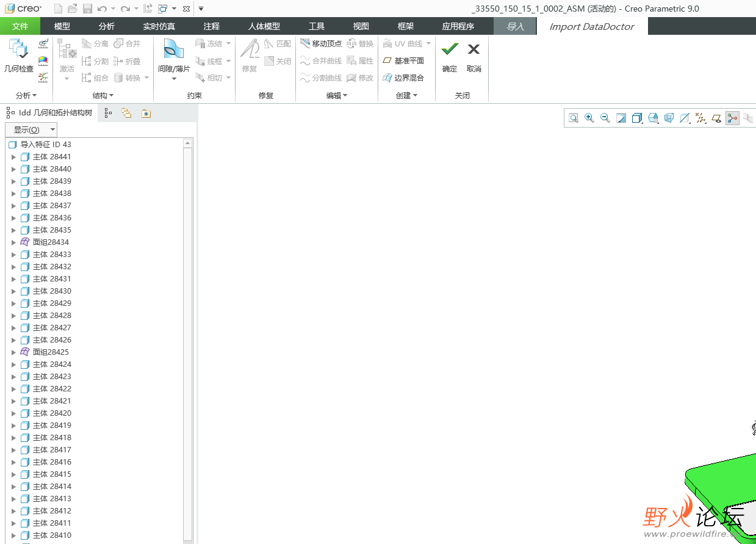Open the display style cube icon
The height and width of the screenshot is (544, 756).
click(x=637, y=118)
